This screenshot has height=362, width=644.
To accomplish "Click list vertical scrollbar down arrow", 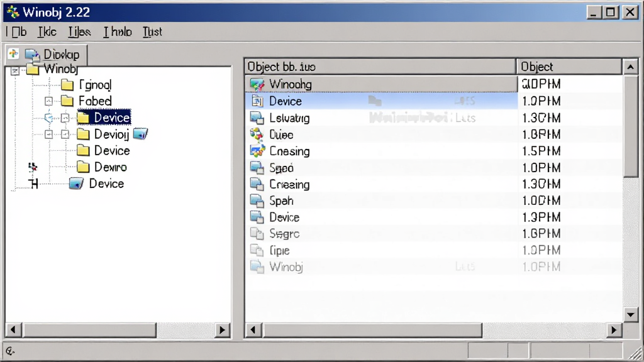I will point(630,315).
